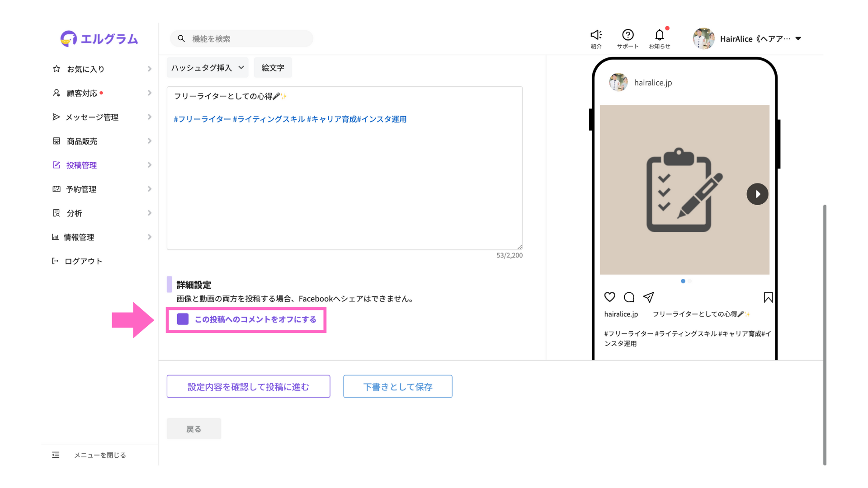
Task: Click the メニューを閉じる collapse icon
Action: coord(56,455)
